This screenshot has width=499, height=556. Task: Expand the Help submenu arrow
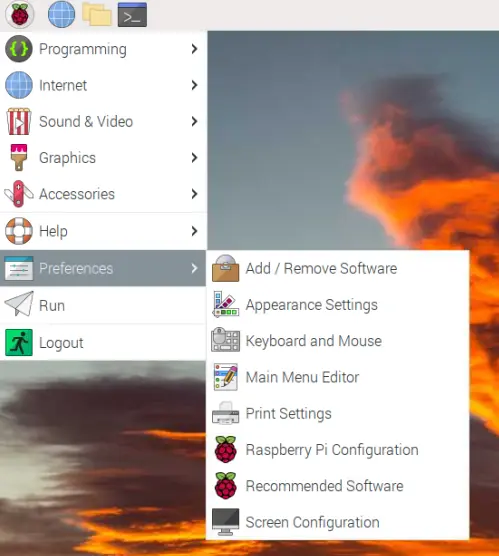point(194,231)
